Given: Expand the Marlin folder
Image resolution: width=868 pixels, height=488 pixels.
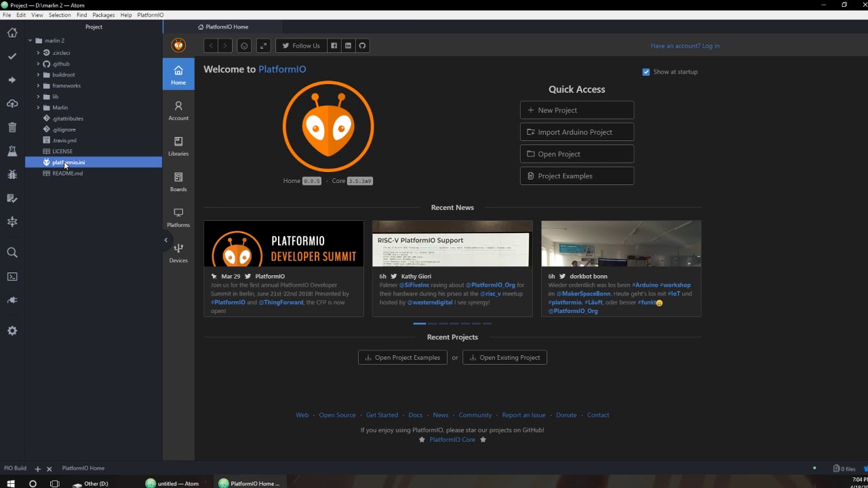Looking at the screenshot, I should point(38,107).
